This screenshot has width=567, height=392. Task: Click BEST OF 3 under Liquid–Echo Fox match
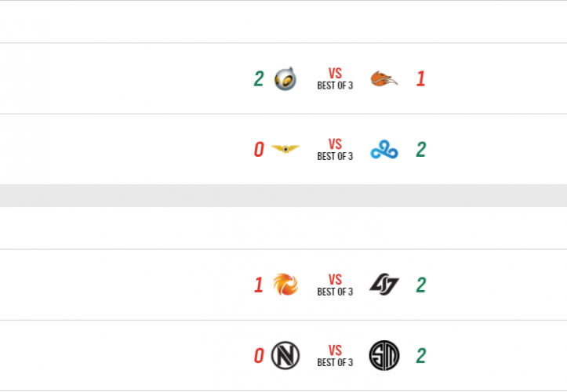[x=335, y=85]
